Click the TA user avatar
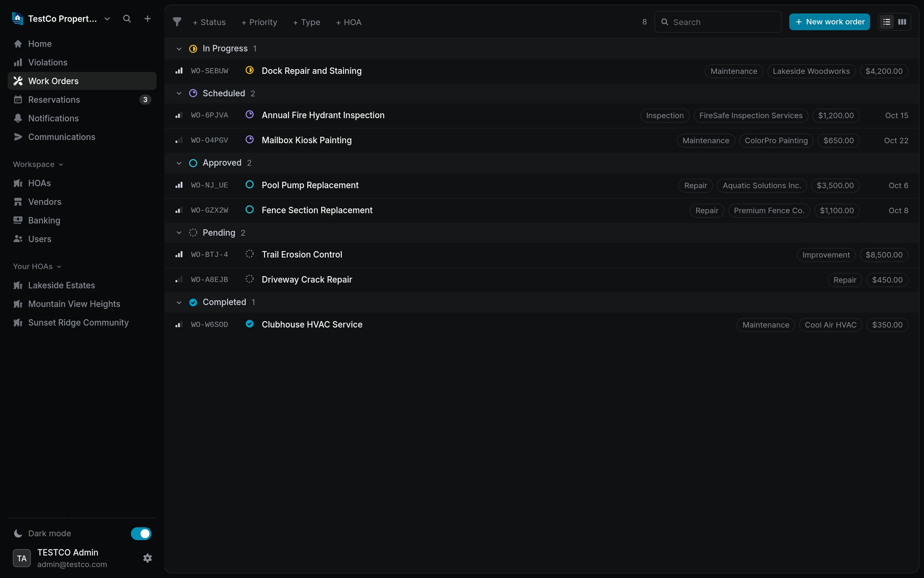The image size is (924, 578). [x=22, y=558]
